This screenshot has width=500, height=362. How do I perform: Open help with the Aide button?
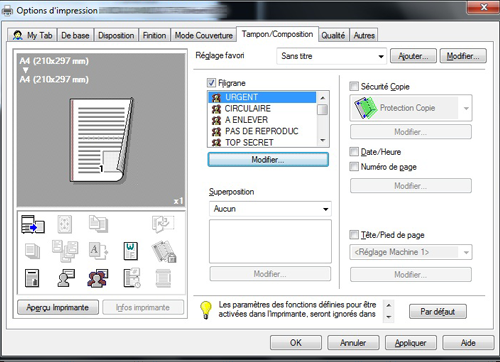coord(468,343)
